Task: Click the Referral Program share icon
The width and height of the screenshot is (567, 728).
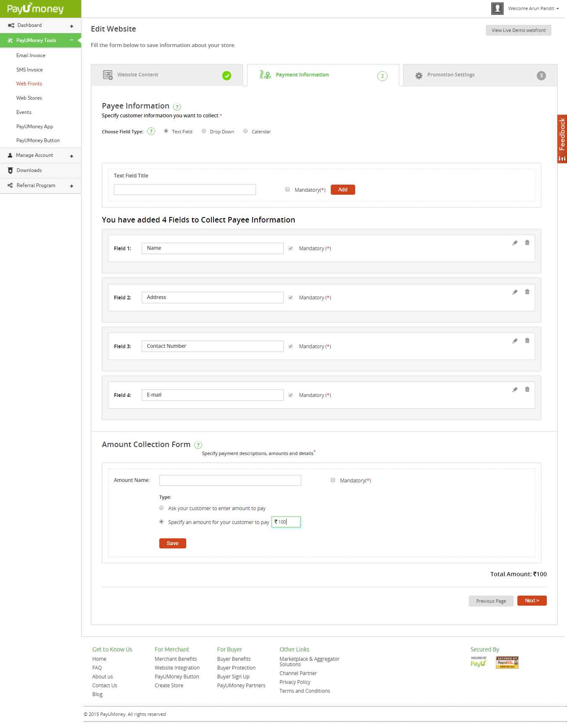Action: click(10, 185)
